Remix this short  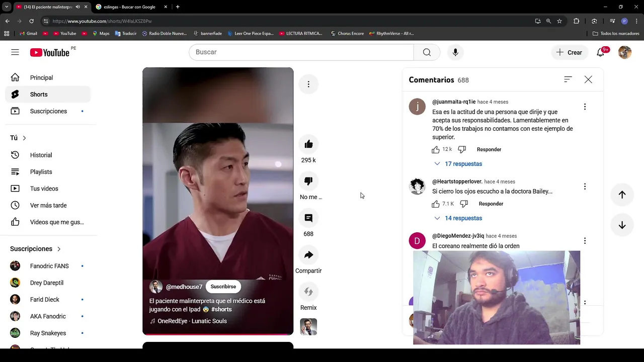pos(308,292)
